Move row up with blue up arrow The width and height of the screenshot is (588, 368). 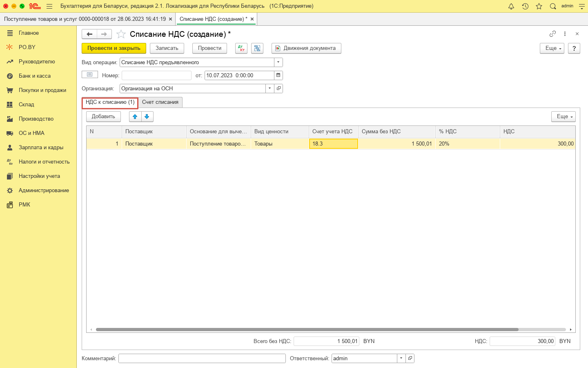tap(135, 117)
